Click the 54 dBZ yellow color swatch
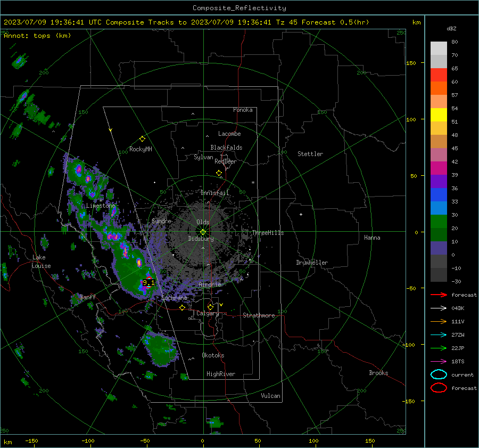Screen dimensions: 479x448 (x=439, y=115)
